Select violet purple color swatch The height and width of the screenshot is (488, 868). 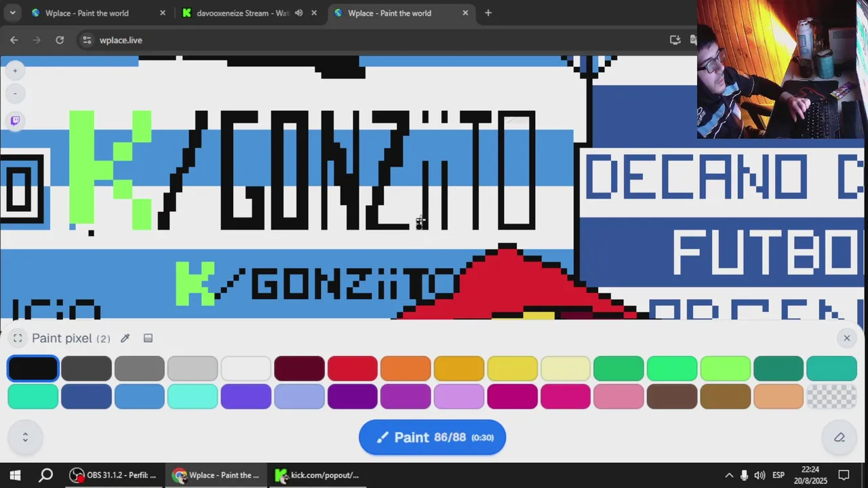(406, 396)
